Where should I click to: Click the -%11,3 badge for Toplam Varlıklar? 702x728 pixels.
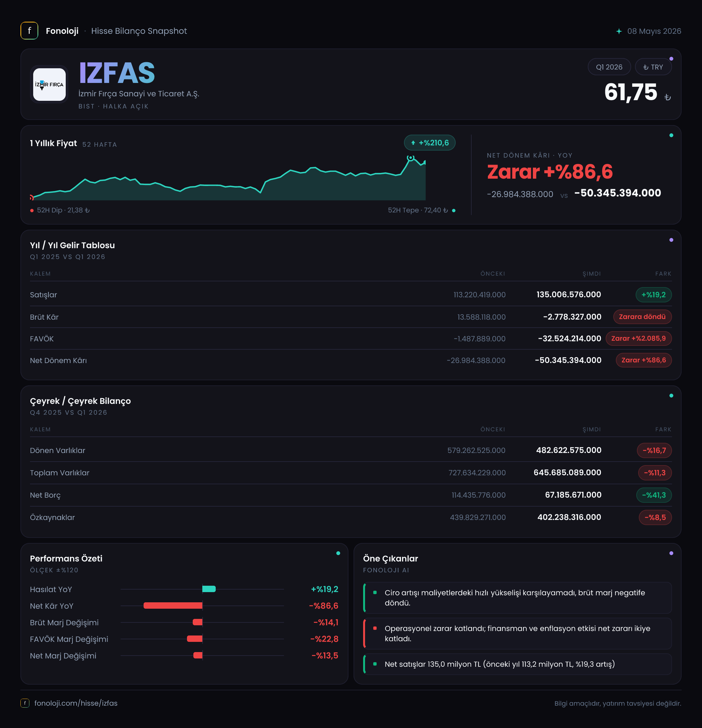655,472
